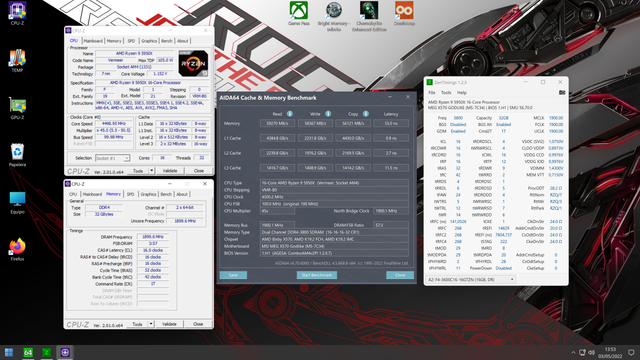Switch to ZenTimings in the taskbar
This screenshot has width=640, height=360.
pyautogui.click(x=47, y=352)
